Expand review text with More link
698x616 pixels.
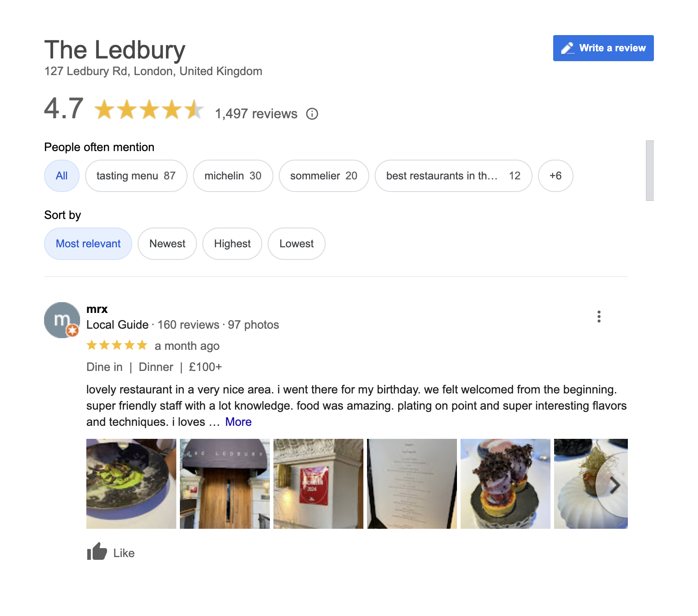click(x=238, y=422)
